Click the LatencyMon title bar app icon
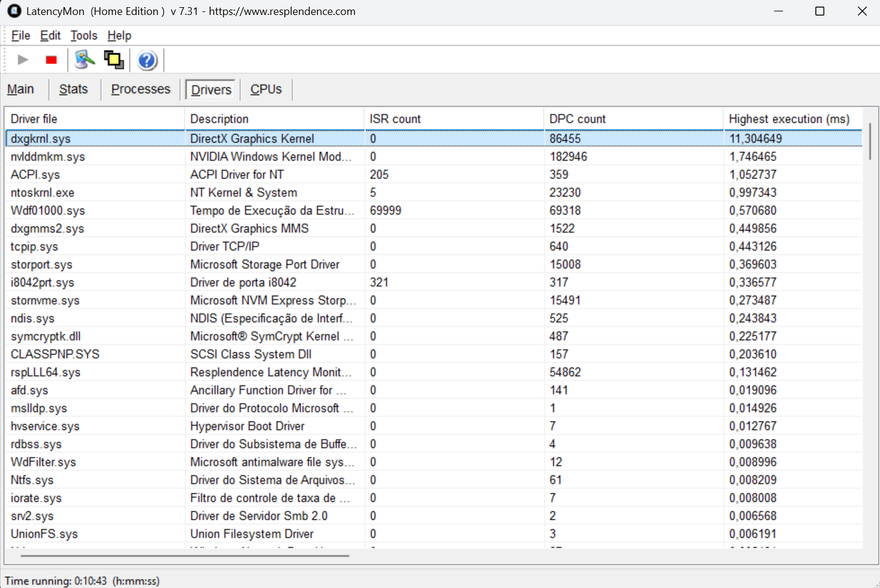880x588 pixels. 14,11
